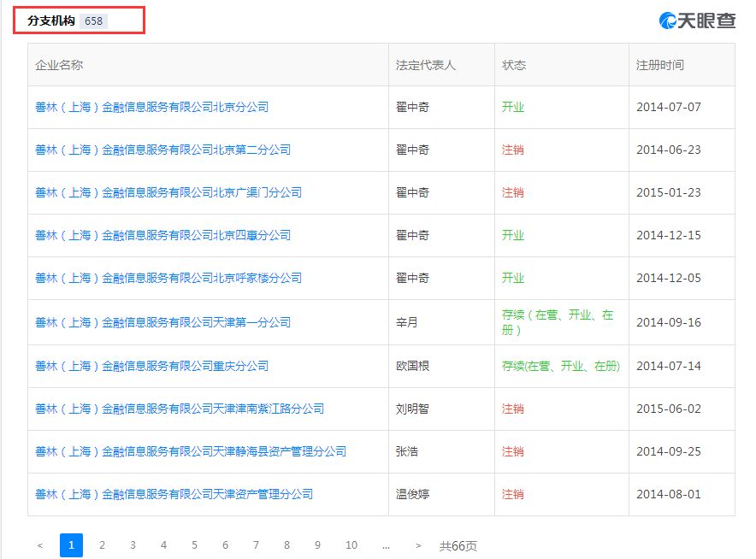Viewport: 756px width, 559px height.
Task: Go to page 3
Action: click(133, 545)
